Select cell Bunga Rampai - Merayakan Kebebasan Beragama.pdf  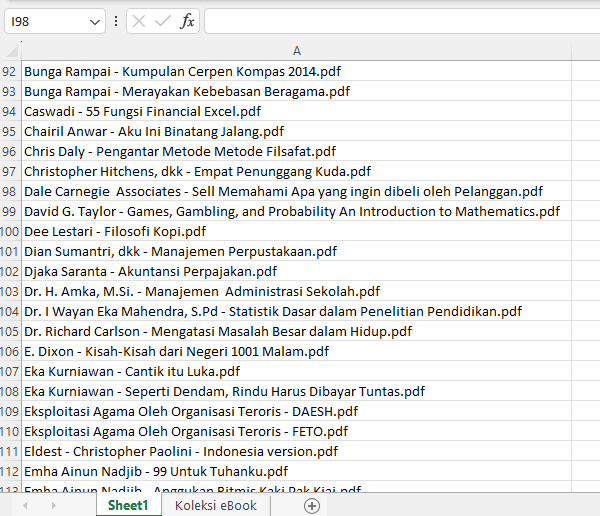pos(297,91)
